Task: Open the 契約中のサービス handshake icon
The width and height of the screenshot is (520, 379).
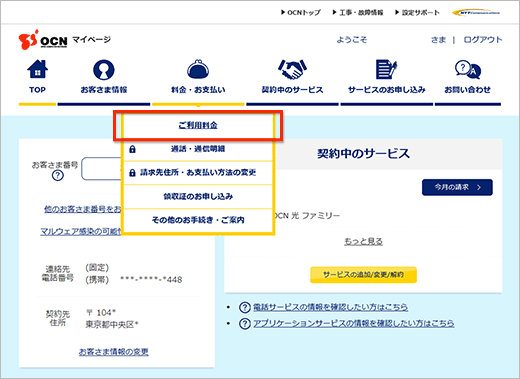Action: click(x=292, y=69)
